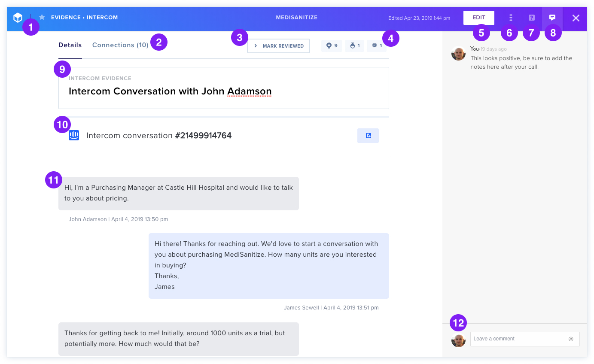Open conversation in Intercom via external link icon
The width and height of the screenshot is (594, 364).
[x=368, y=136]
